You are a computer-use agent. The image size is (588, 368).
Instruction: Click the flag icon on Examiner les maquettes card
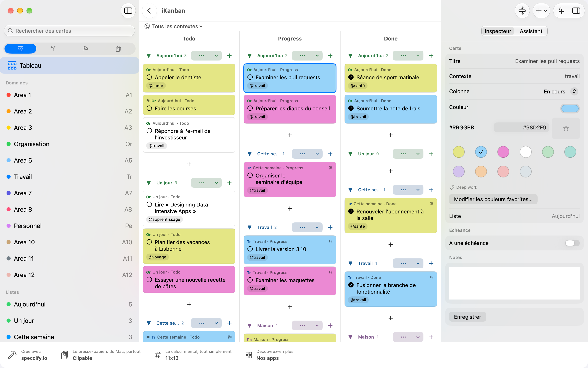pos(331,272)
